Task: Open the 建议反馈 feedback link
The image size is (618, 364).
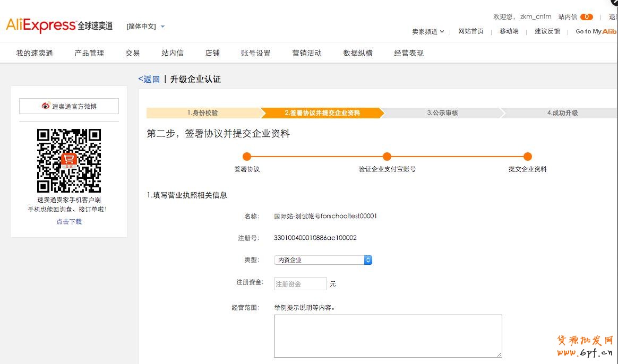Action: tap(547, 32)
